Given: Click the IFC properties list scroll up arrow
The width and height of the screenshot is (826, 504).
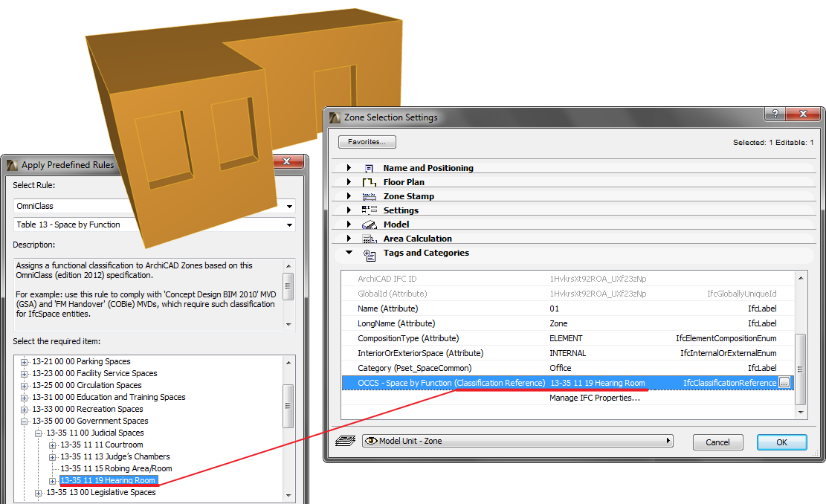Looking at the screenshot, I should click(800, 277).
